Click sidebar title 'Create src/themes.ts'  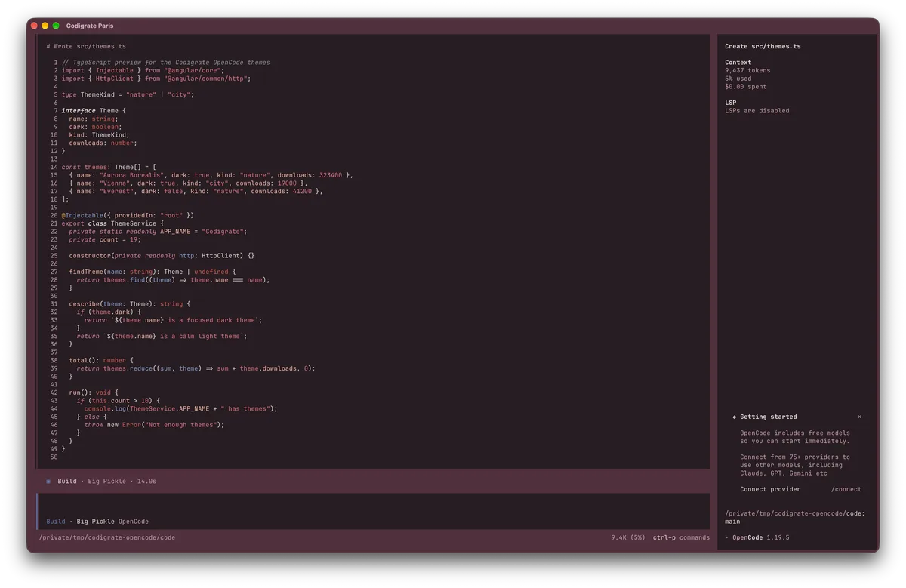(763, 46)
